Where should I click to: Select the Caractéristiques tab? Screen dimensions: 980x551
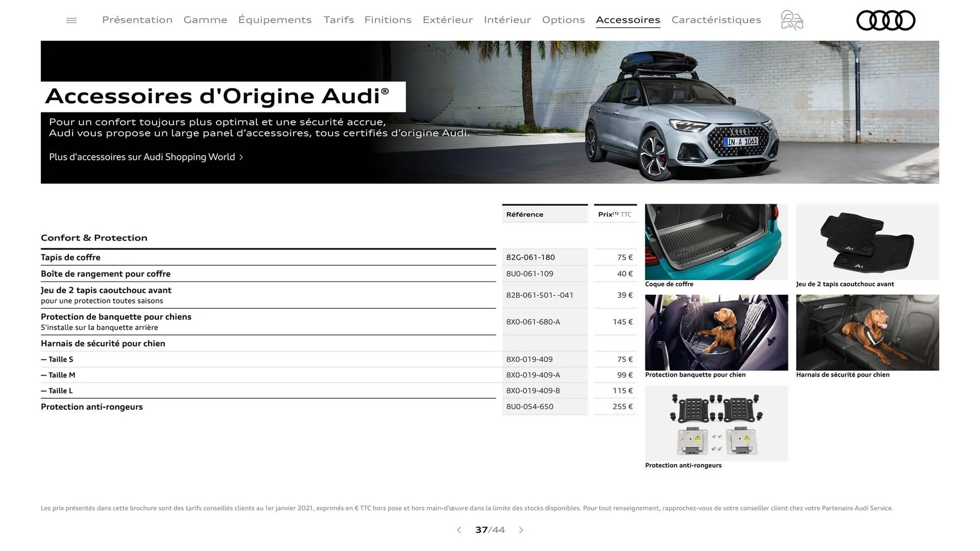716,20
